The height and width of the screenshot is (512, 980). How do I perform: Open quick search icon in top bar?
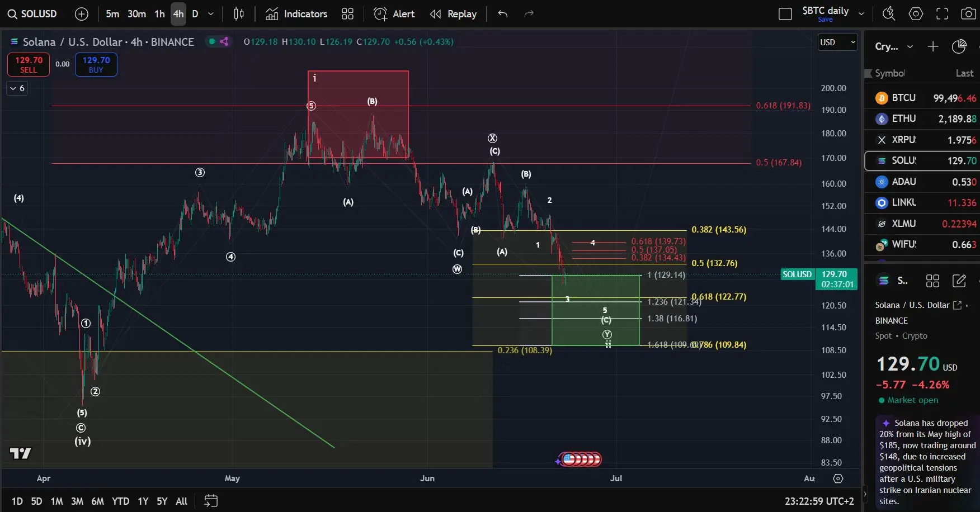(x=889, y=14)
